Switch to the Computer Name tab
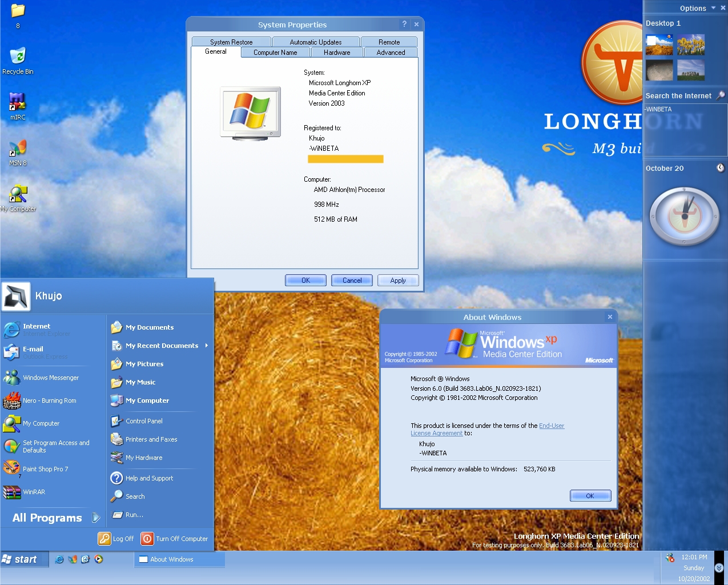728x585 pixels. tap(275, 53)
